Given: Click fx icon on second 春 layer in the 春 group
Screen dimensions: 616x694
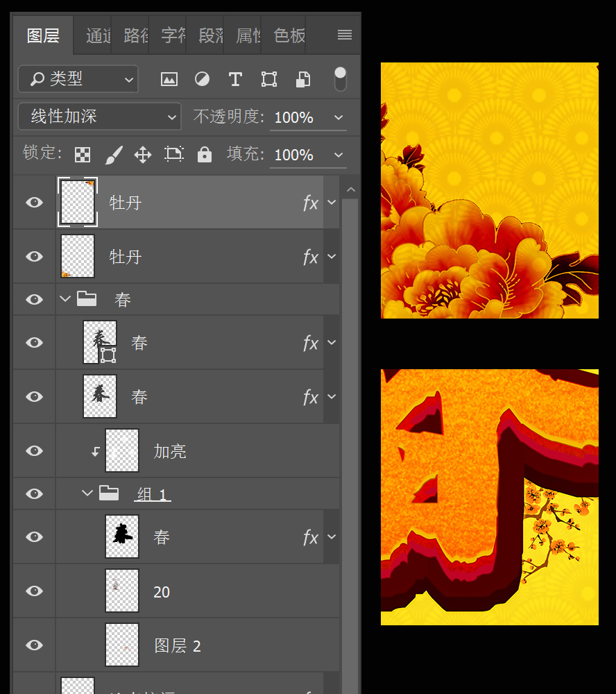Looking at the screenshot, I should click(x=311, y=398).
